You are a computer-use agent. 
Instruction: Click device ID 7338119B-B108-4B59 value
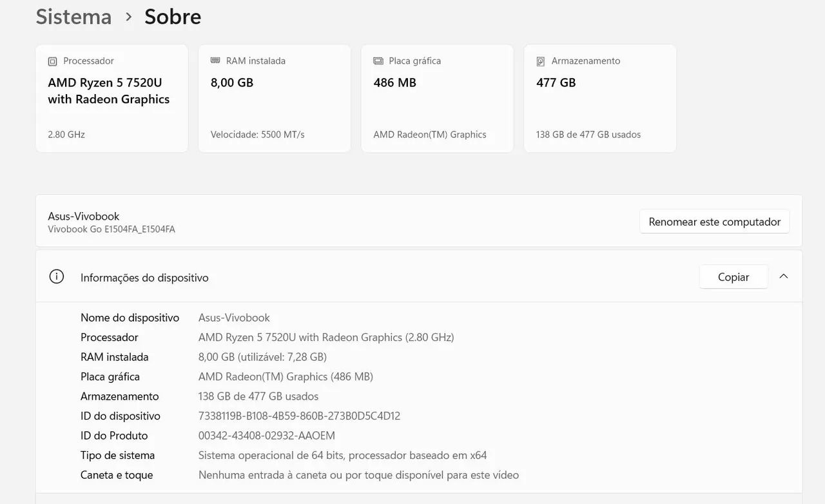point(299,416)
